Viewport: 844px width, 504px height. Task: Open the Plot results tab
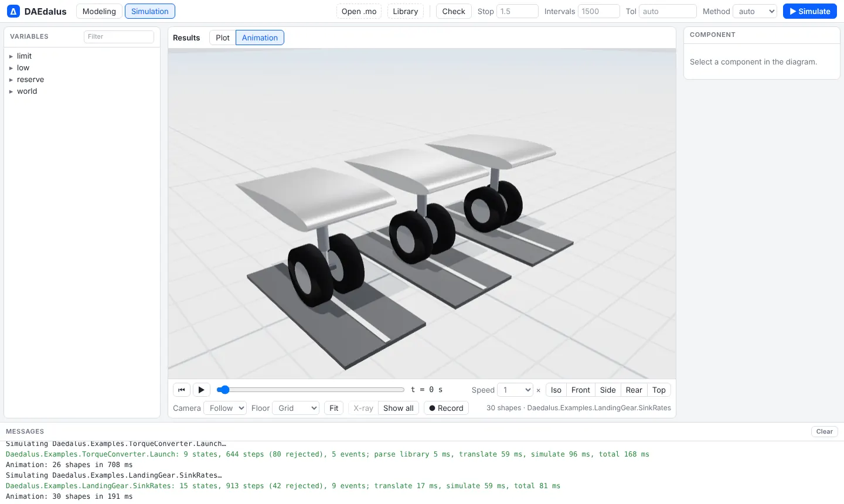tap(223, 38)
